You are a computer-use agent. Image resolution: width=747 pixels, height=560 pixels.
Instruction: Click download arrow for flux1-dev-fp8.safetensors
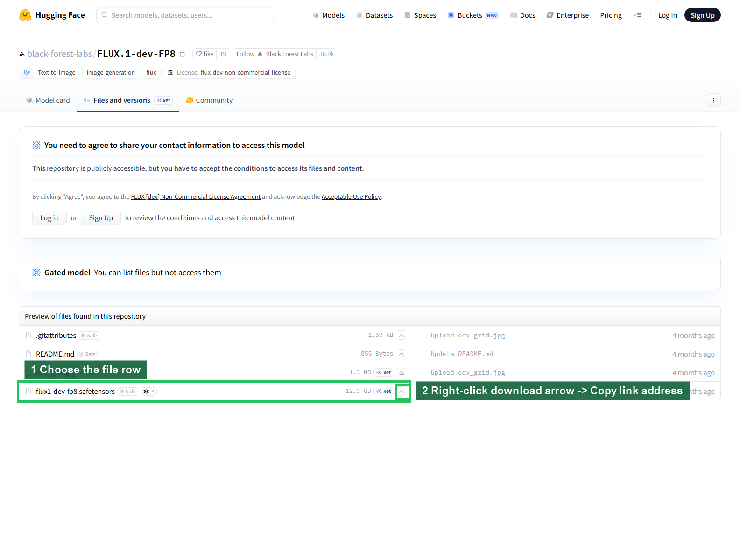tap(402, 391)
